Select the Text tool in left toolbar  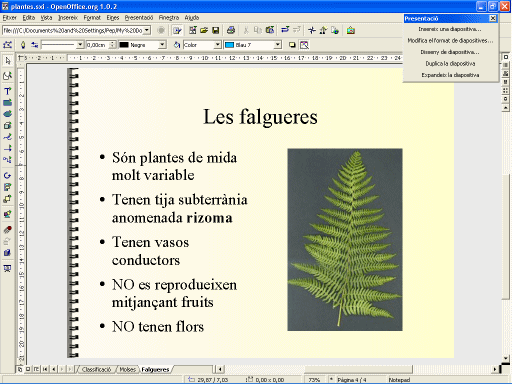pyautogui.click(x=7, y=91)
